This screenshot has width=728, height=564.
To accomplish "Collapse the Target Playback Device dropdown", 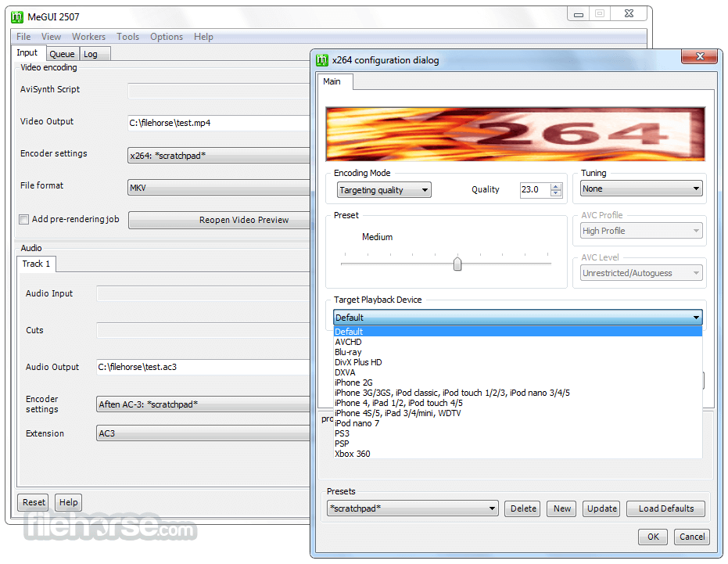I will 518,318.
